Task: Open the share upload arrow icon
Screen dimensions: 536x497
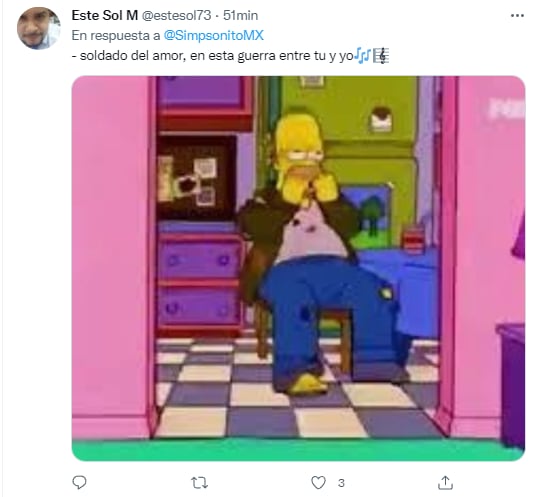Action: 445,482
